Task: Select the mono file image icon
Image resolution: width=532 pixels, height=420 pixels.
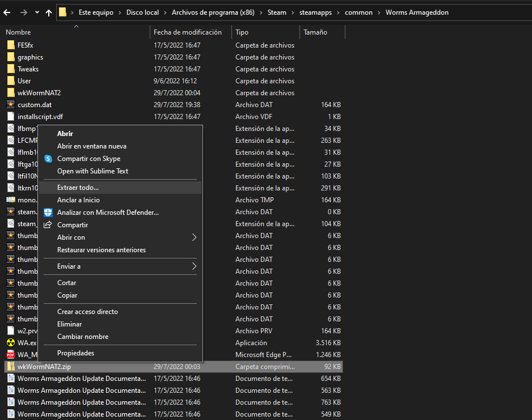Action: coord(11,200)
